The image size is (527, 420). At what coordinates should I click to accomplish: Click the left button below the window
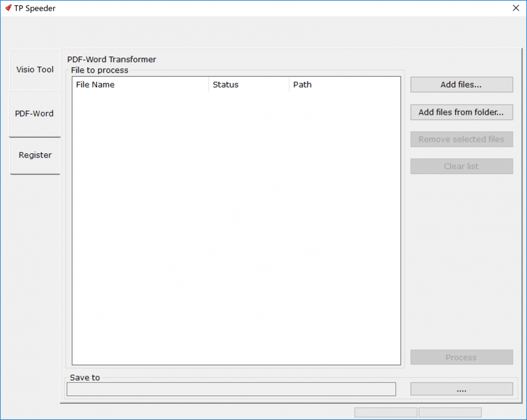(x=385, y=412)
